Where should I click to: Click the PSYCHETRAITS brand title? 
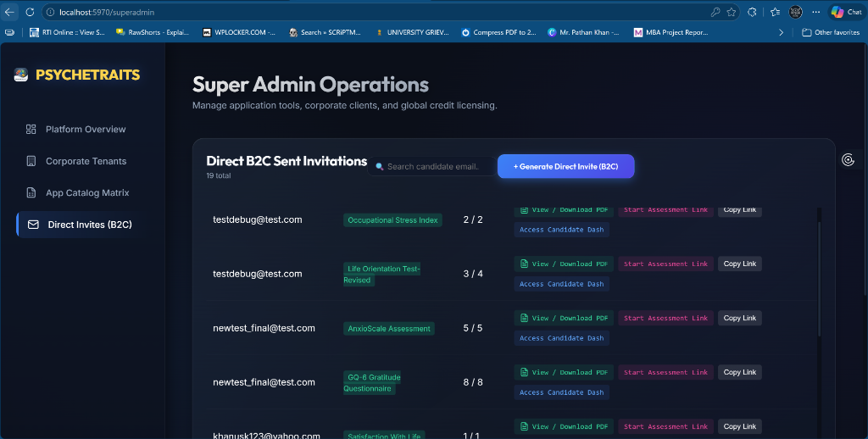click(87, 75)
